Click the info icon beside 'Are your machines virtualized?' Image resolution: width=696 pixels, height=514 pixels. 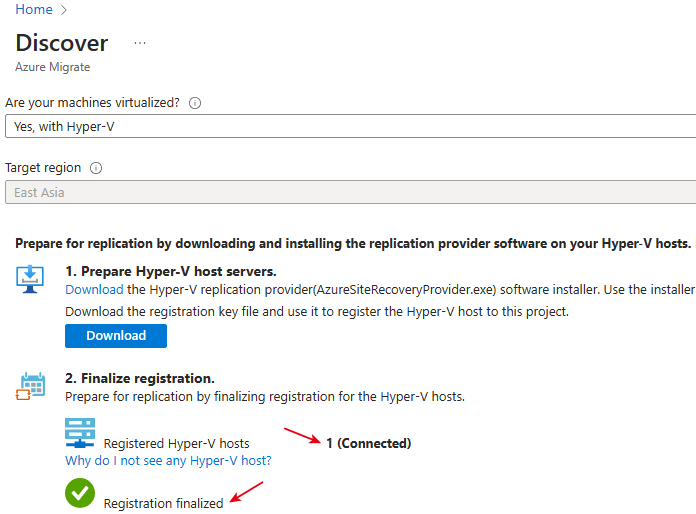[x=195, y=103]
